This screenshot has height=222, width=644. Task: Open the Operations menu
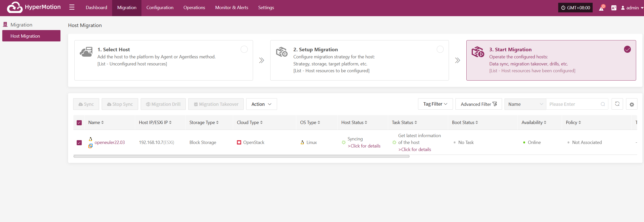click(x=194, y=8)
